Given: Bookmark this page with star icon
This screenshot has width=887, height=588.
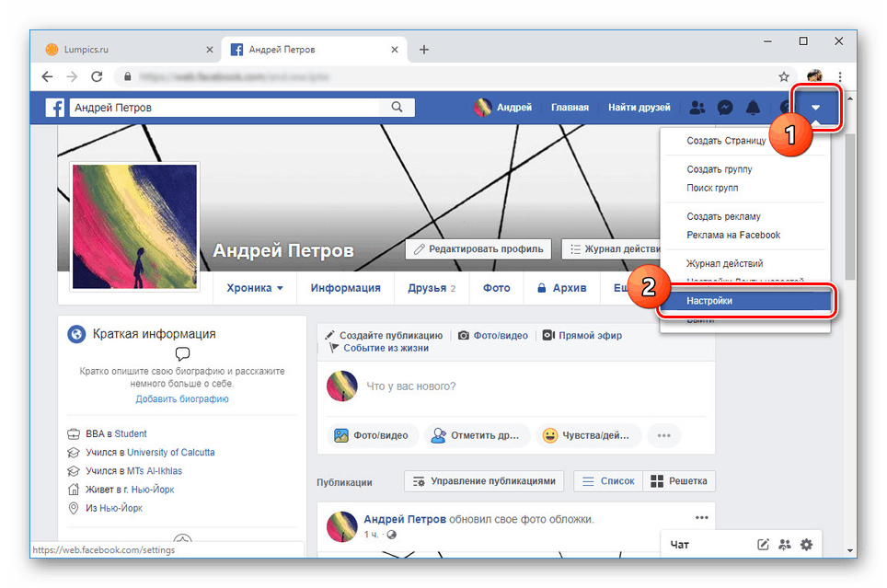Looking at the screenshot, I should pos(783,76).
